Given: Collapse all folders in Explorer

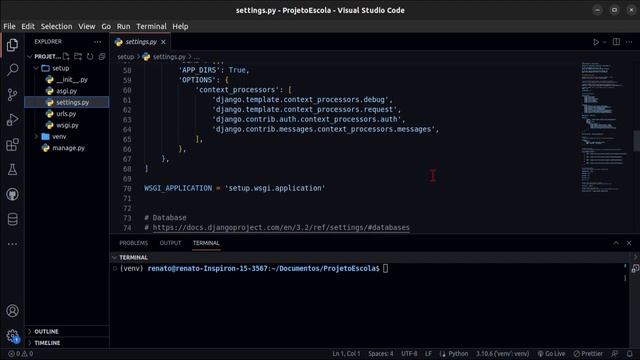Looking at the screenshot, I should tap(102, 56).
